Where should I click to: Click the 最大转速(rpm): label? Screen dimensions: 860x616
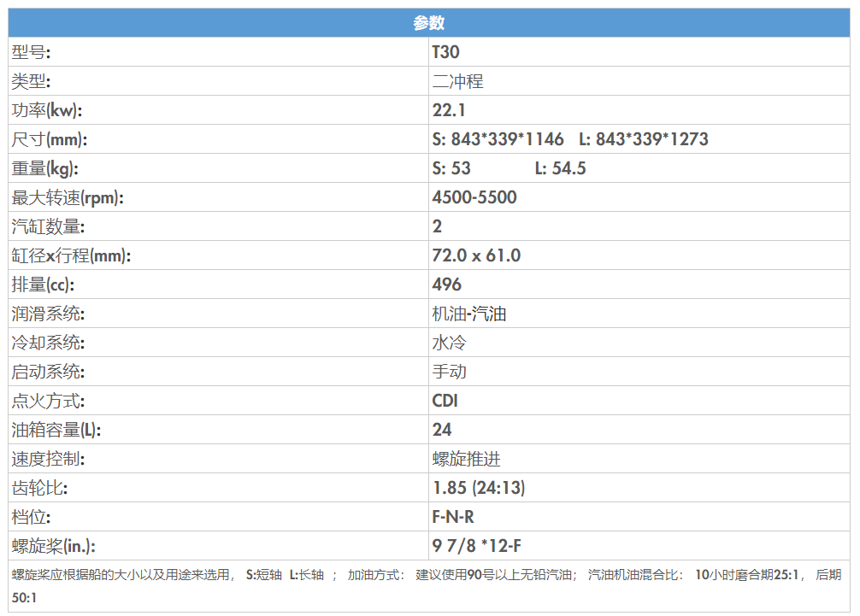(x=68, y=197)
